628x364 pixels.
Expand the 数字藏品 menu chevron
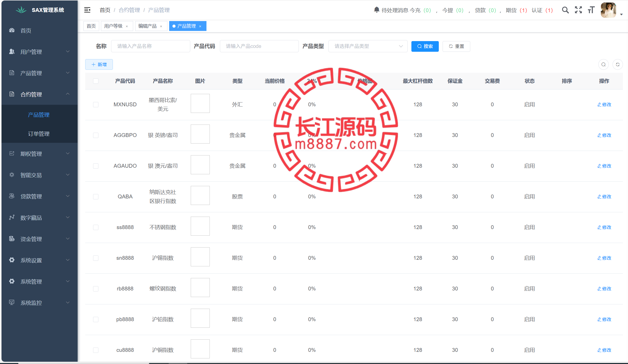click(x=68, y=217)
